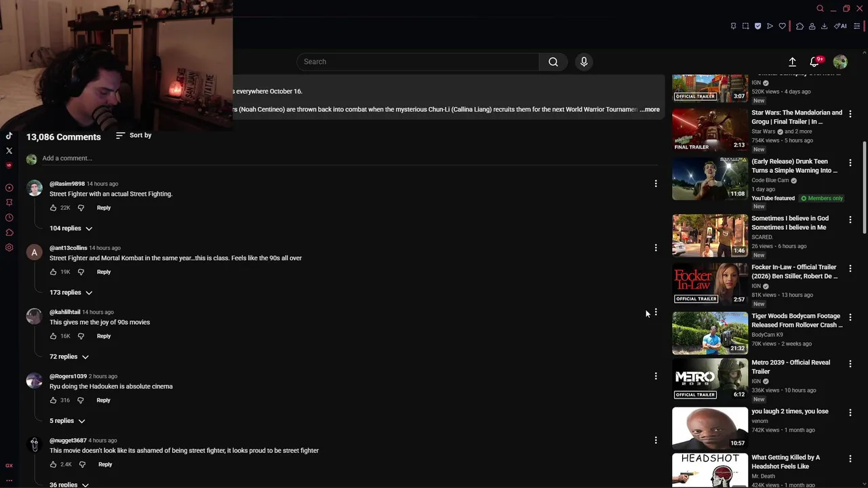Viewport: 868px width, 488px height.
Task: Open YouTube account avatar menu
Action: coord(840,62)
